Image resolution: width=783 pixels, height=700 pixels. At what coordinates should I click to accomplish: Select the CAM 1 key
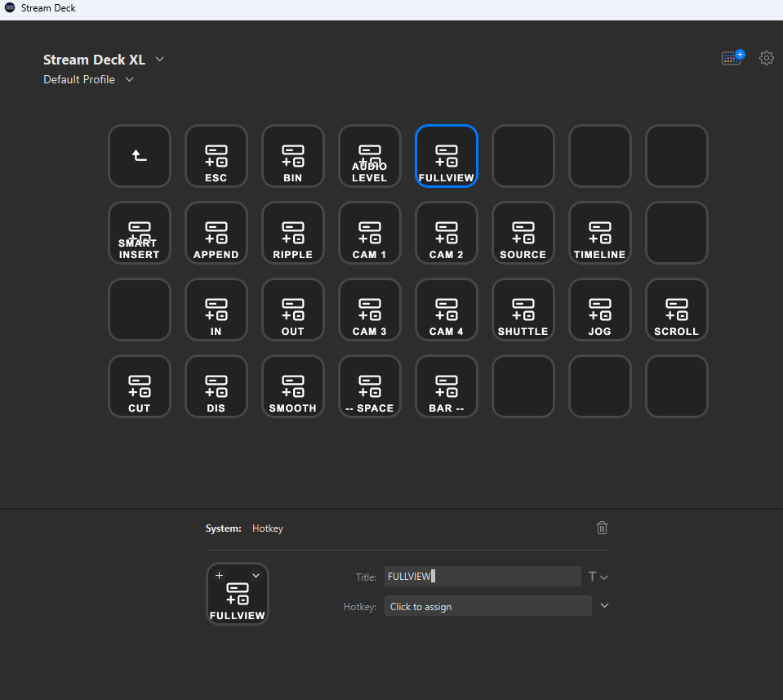click(370, 233)
